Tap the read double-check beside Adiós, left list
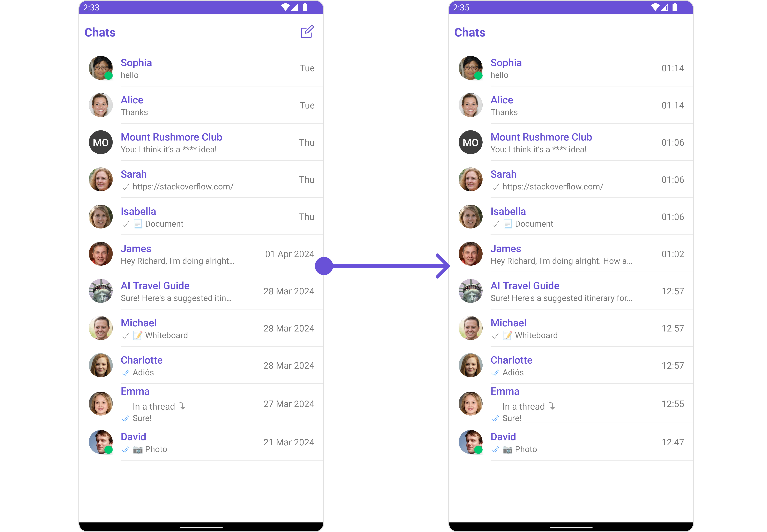Screen dimensions: 767x532 click(125, 373)
